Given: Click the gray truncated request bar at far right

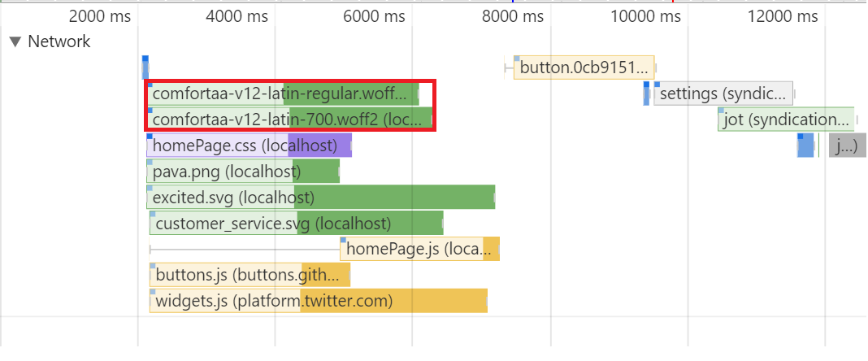Looking at the screenshot, I should coord(847,146).
